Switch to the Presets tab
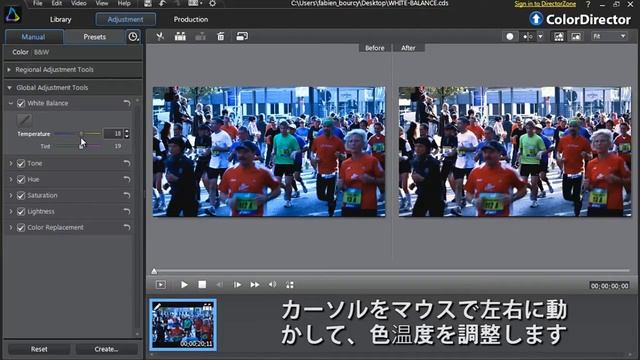640x360 pixels. coord(95,37)
